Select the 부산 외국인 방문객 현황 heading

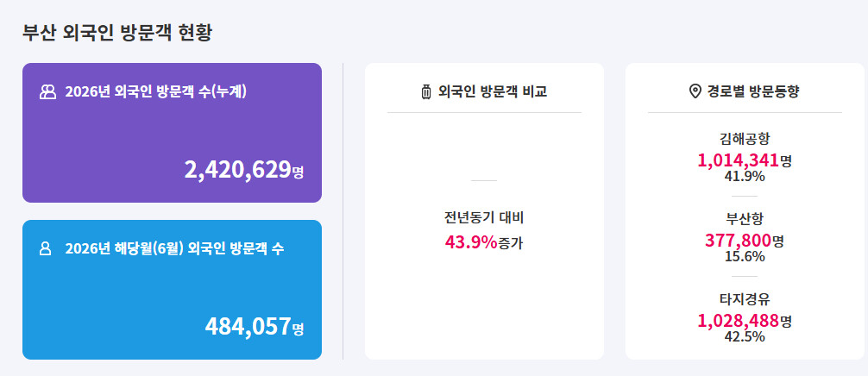[x=117, y=32]
